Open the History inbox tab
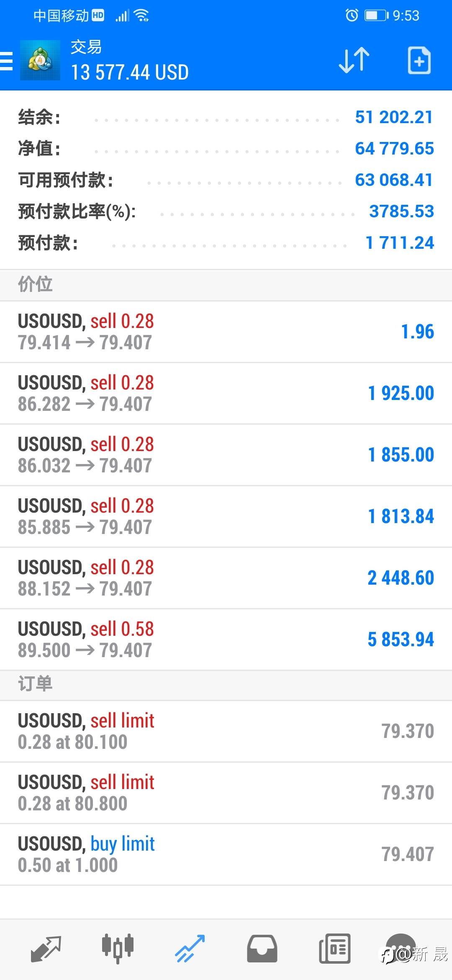The height and width of the screenshot is (980, 452). (x=262, y=948)
